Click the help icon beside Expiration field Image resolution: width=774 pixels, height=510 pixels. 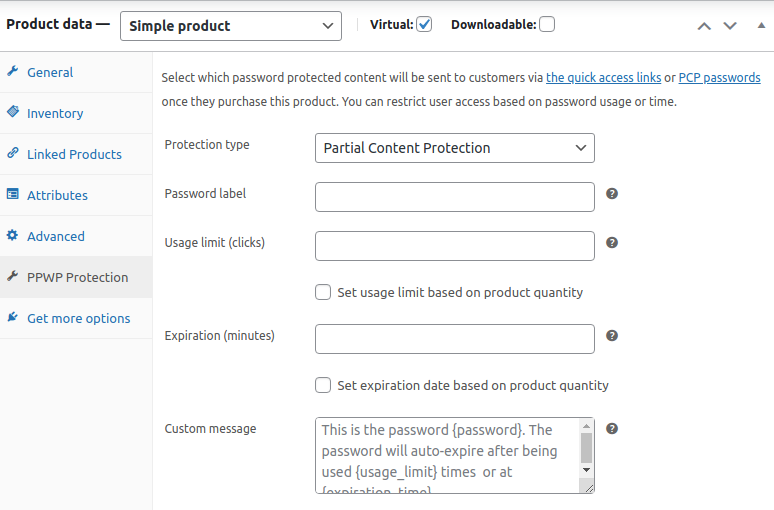612,336
